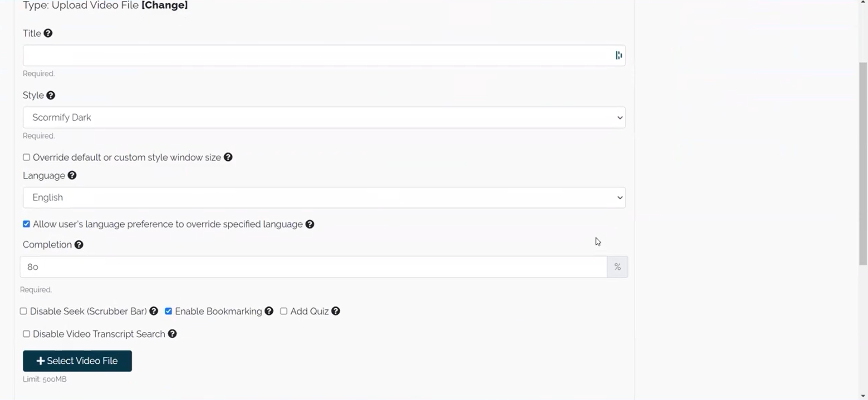868x400 pixels.
Task: Click the Completion help icon
Action: pyautogui.click(x=78, y=245)
